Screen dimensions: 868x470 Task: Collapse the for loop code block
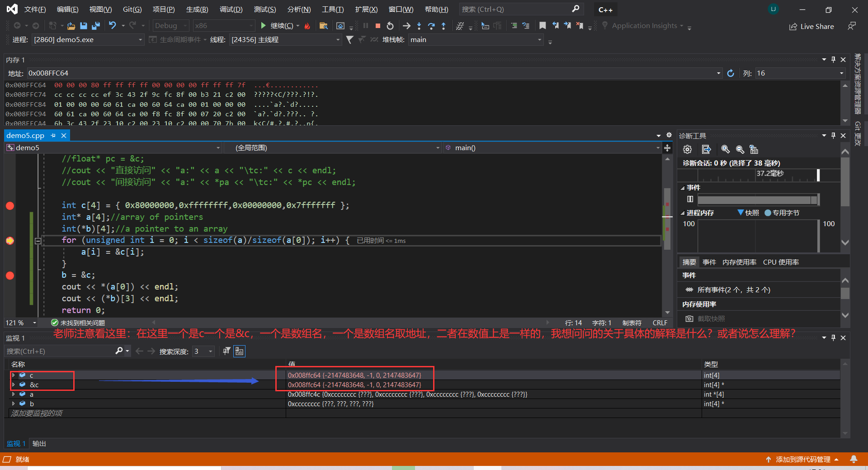pos(38,241)
